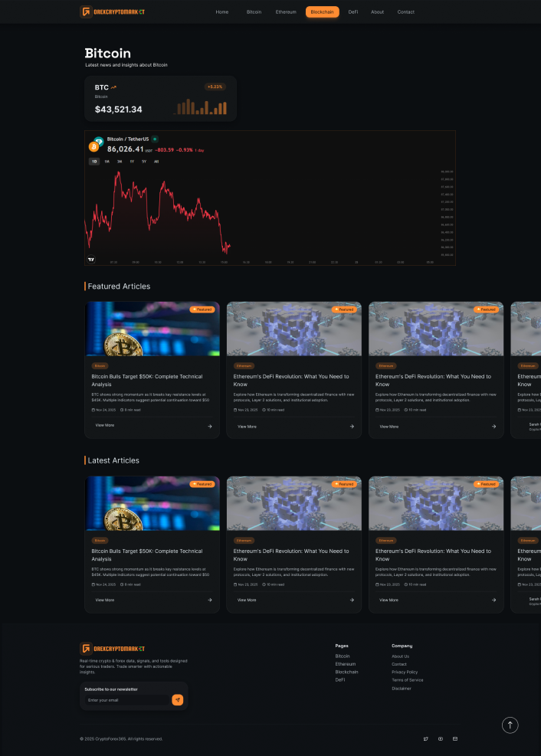Open DeFi in the top navigation bar

click(353, 12)
